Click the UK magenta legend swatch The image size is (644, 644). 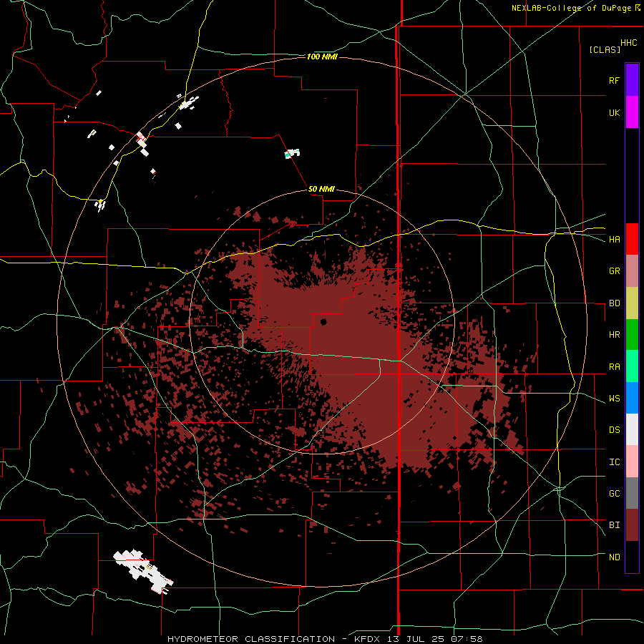[x=632, y=112]
